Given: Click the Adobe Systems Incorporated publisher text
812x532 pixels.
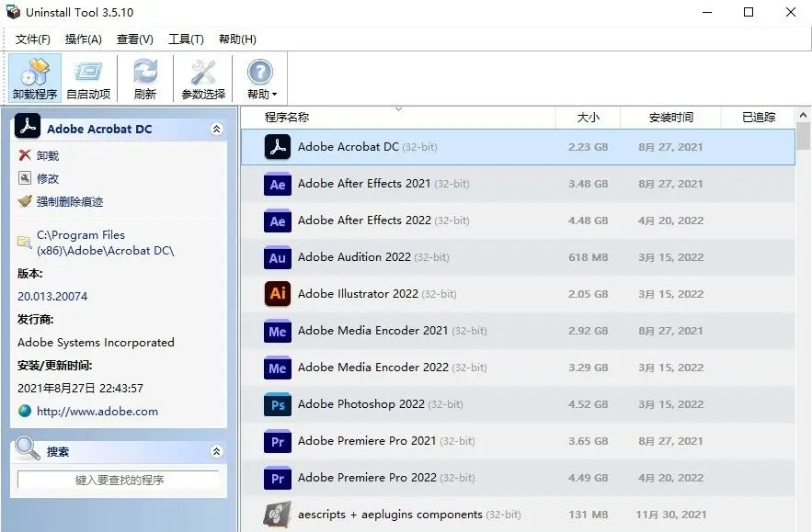Looking at the screenshot, I should pos(96,343).
